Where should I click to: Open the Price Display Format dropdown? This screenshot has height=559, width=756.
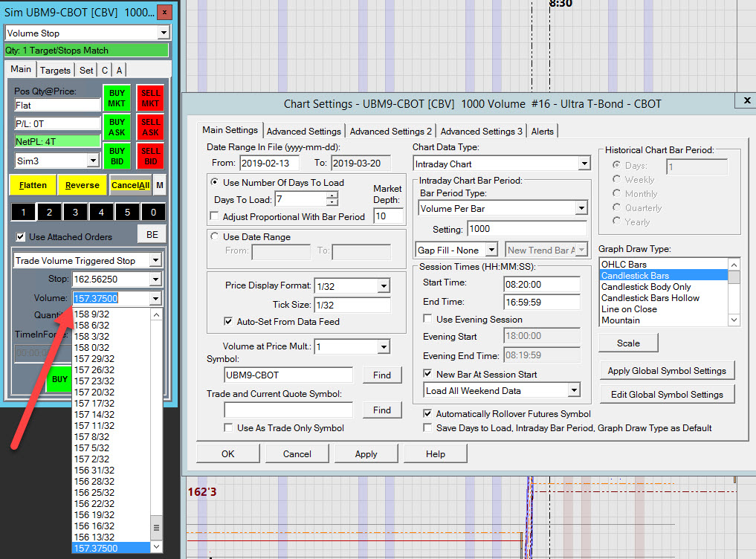(383, 285)
